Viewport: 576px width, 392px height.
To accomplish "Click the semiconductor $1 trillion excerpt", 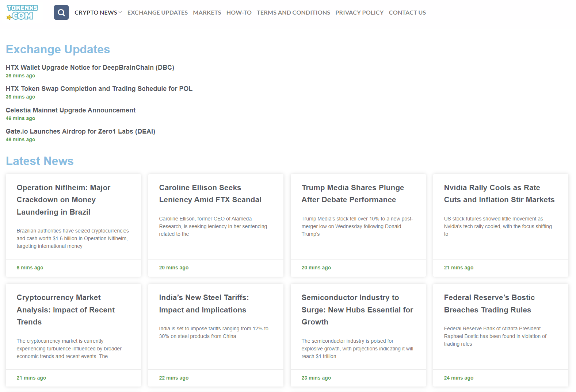I will (x=357, y=349).
